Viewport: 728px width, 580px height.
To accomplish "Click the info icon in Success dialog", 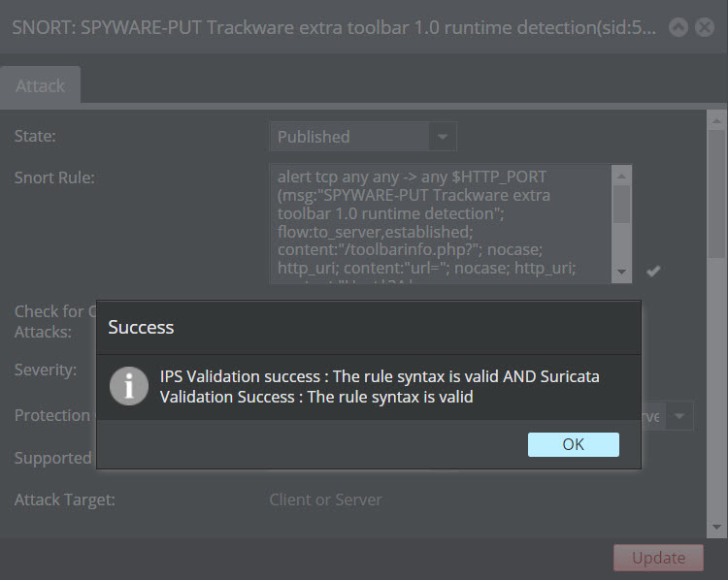I will (129, 386).
